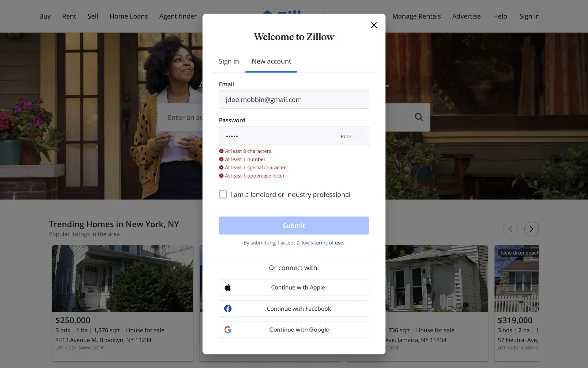This screenshot has width=588, height=368.
Task: Open the Home Loans menu
Action: click(129, 16)
